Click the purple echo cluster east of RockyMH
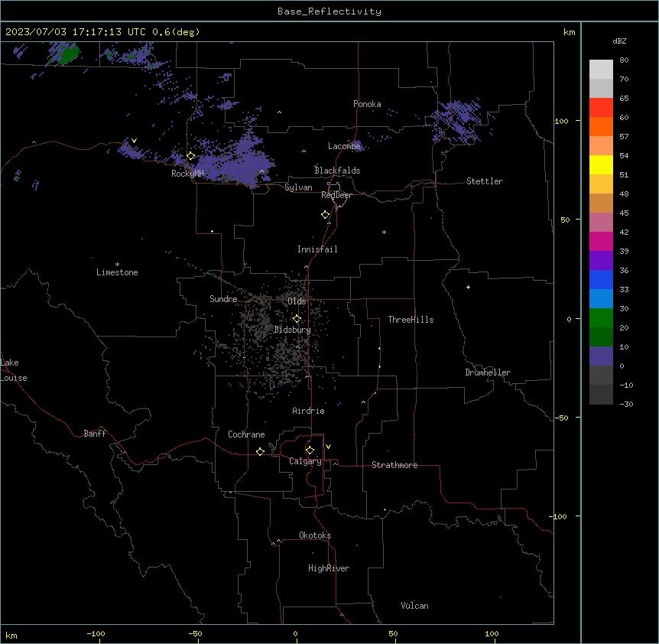This screenshot has height=644, width=659. pyautogui.click(x=235, y=162)
